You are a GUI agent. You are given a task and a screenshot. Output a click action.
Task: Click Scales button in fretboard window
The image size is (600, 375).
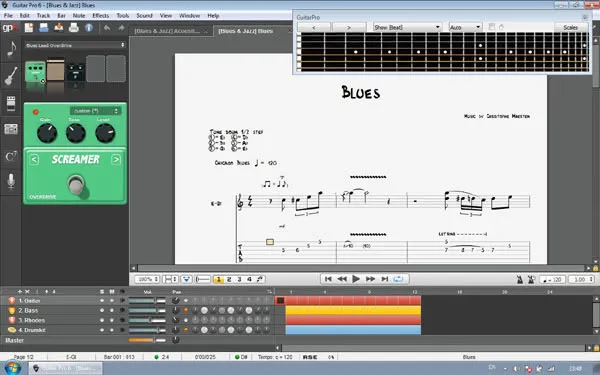571,27
